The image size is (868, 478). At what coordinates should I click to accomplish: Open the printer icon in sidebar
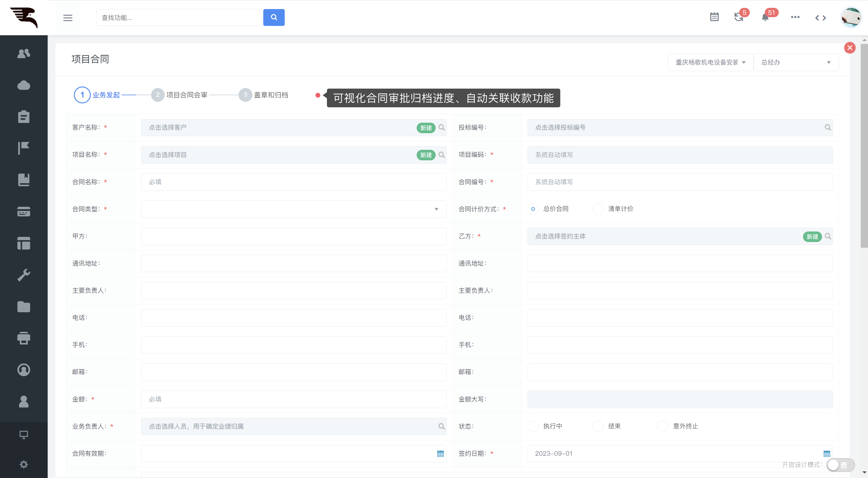click(24, 338)
